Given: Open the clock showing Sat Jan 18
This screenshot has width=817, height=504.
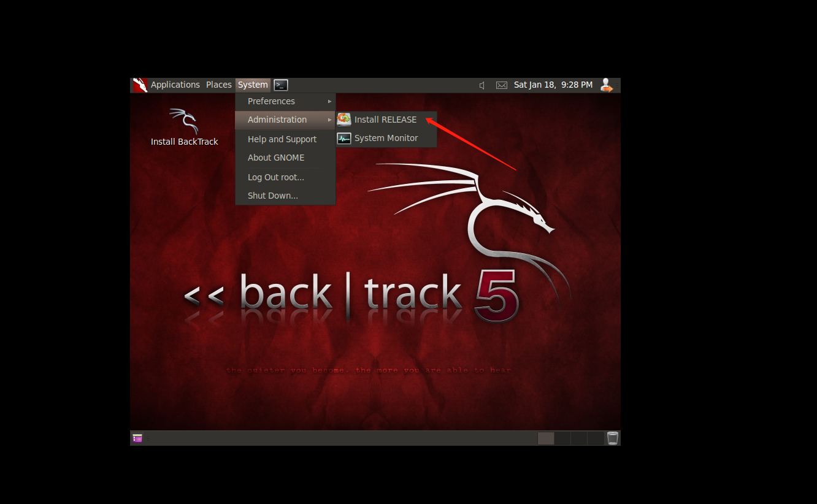Looking at the screenshot, I should pyautogui.click(x=553, y=85).
